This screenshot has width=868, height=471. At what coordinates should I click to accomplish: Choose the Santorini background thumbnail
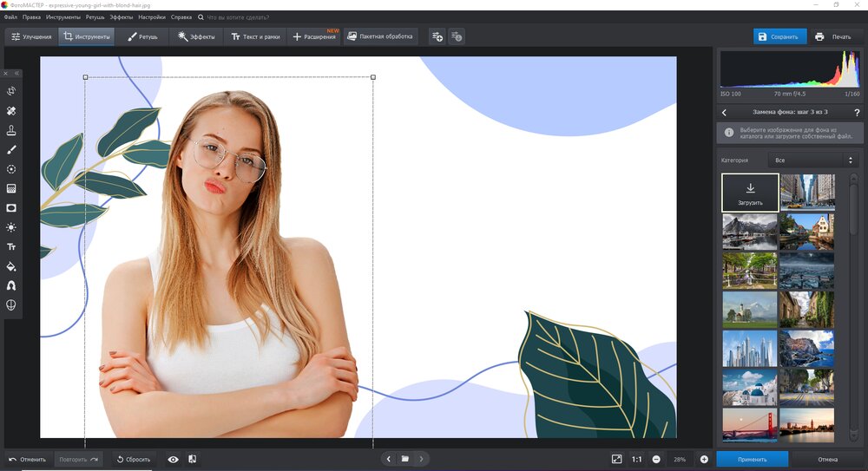(x=750, y=388)
